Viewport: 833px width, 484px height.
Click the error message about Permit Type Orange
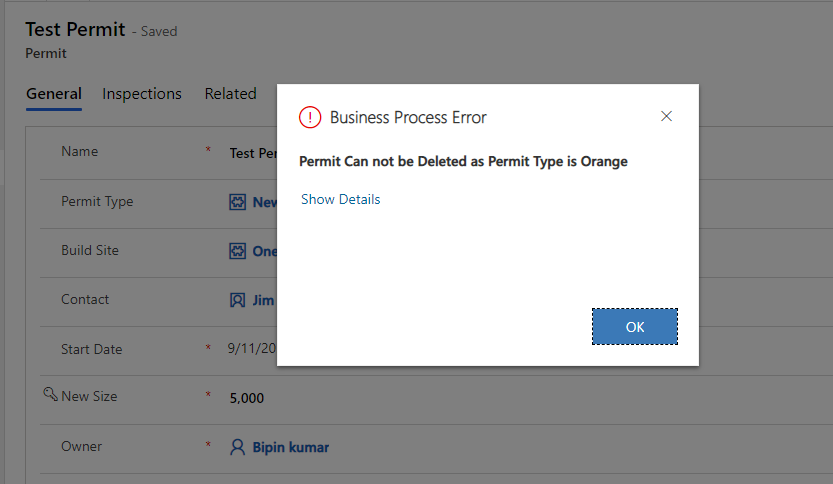pyautogui.click(x=463, y=161)
